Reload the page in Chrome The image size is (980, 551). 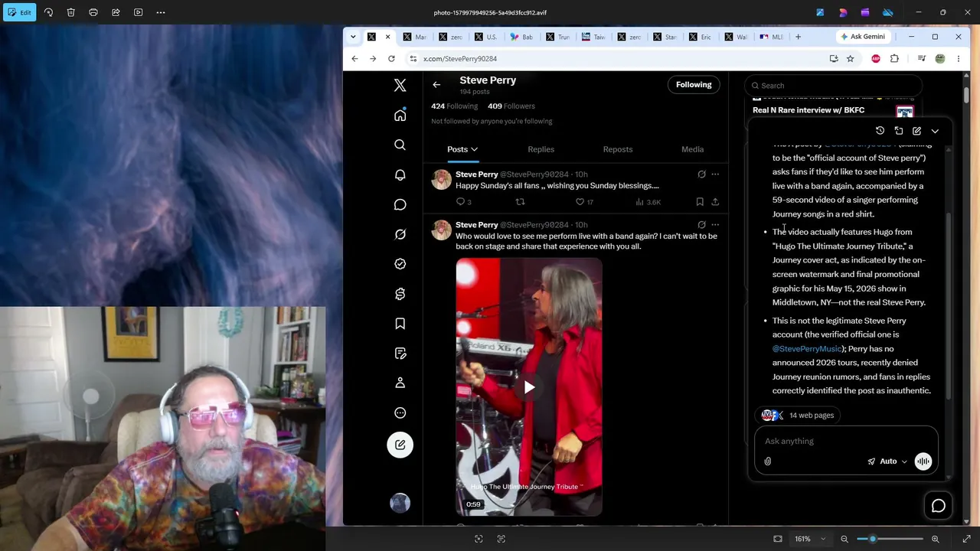[x=391, y=59]
